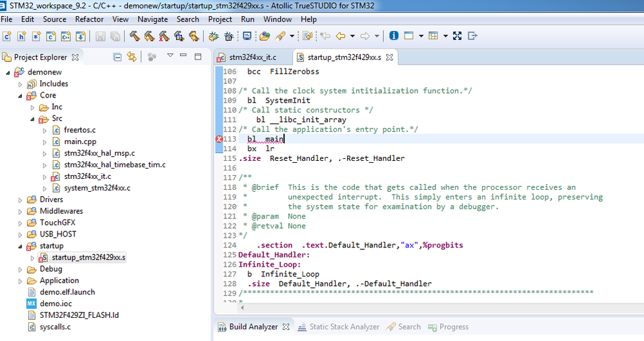Click the exit door arrow icon

pyautogui.click(x=473, y=36)
